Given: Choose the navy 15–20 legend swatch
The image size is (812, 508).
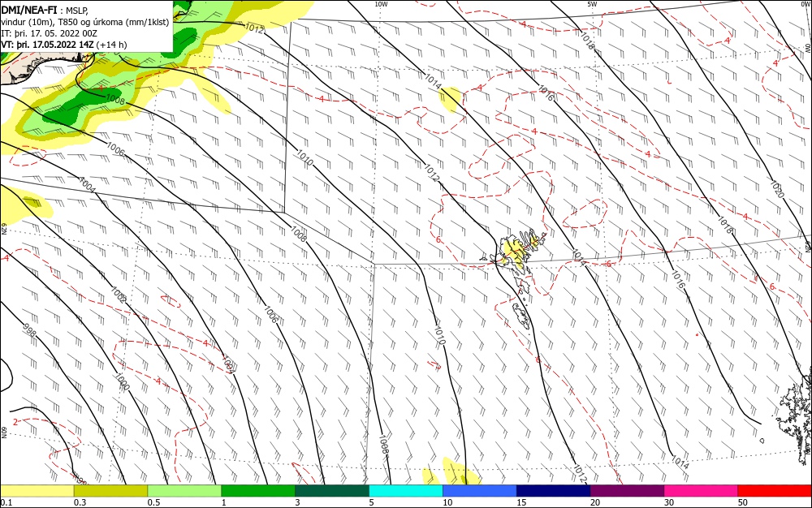Looking at the screenshot, I should pos(554,491).
